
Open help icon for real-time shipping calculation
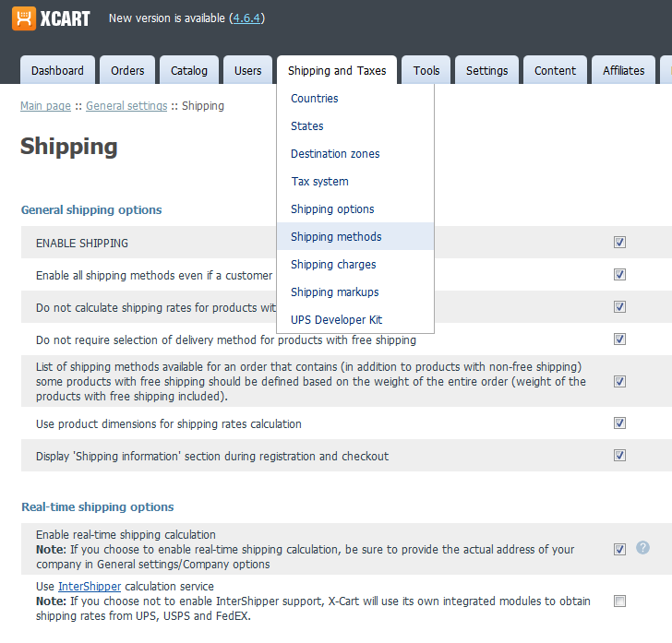pos(642,547)
